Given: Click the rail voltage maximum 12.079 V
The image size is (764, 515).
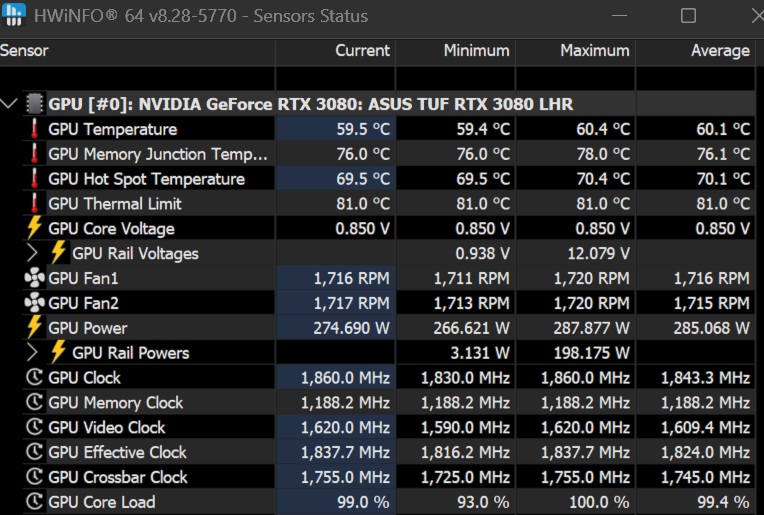Looking at the screenshot, I should pyautogui.click(x=599, y=253).
